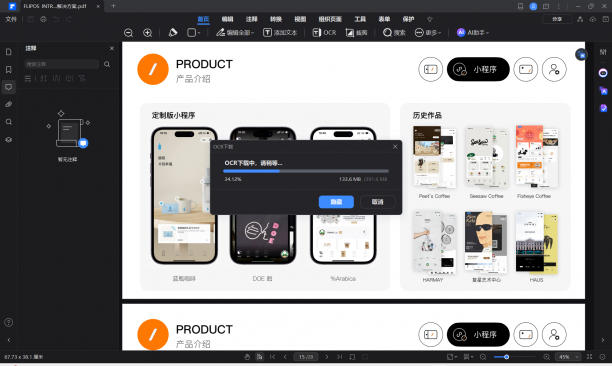Viewport: 612px width, 366px height.
Task: Go to the next page
Action: (327, 357)
